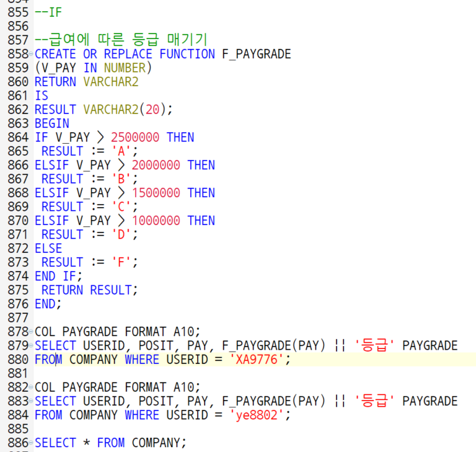
Task: Click line number 856 in the gutter
Action: pos(18,27)
